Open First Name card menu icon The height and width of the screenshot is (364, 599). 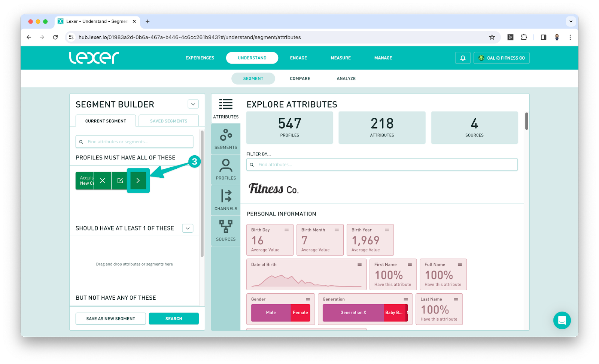click(410, 264)
